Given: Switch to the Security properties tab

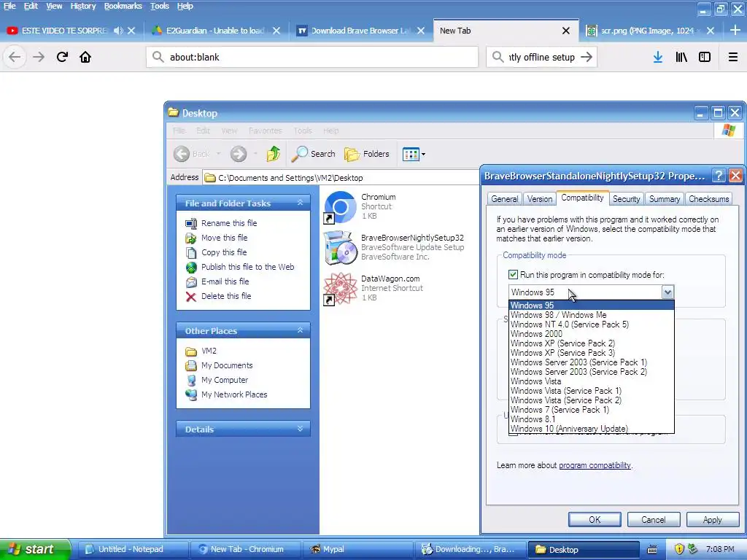Looking at the screenshot, I should tap(626, 199).
